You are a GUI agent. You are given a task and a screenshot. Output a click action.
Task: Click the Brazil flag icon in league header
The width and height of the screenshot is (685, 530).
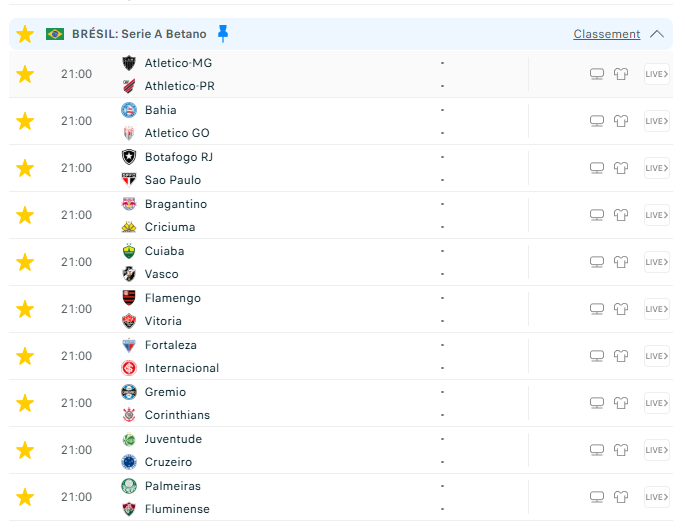click(55, 34)
